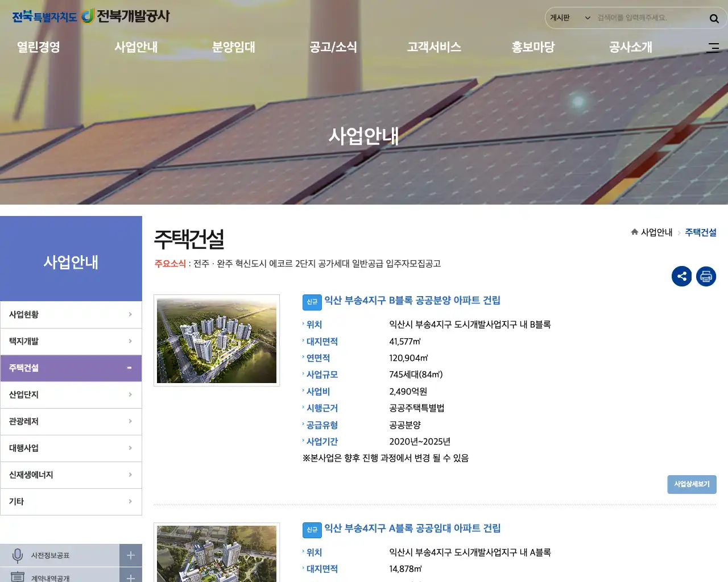Click the search keyword input field
The width and height of the screenshot is (728, 582).
point(650,18)
